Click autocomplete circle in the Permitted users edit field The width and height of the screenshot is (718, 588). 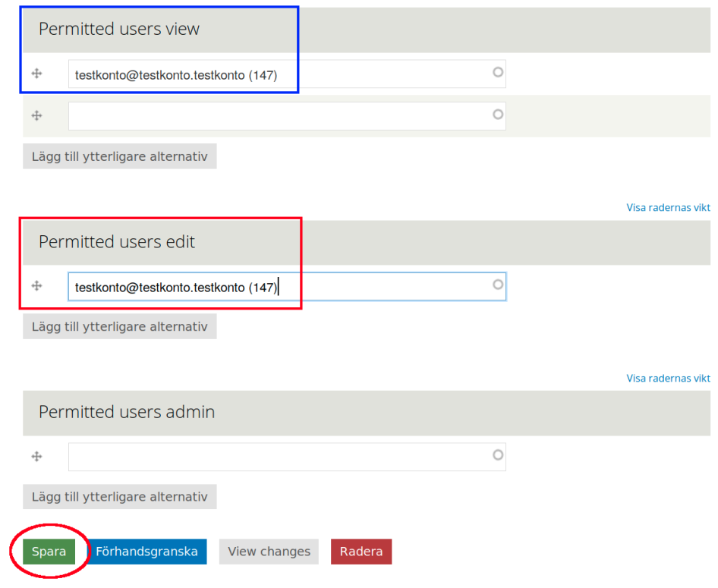tap(498, 285)
